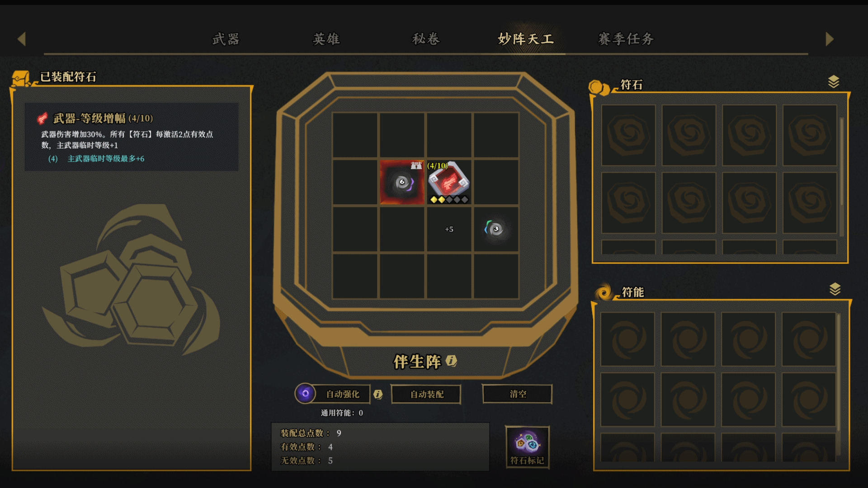
Task: Select first empty 符能 slot
Action: point(627,339)
